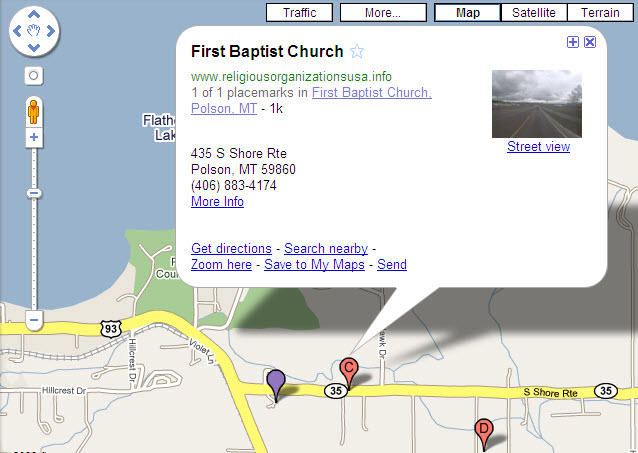Open the street view thumbnail photo
The image size is (638, 453).
pos(537,103)
